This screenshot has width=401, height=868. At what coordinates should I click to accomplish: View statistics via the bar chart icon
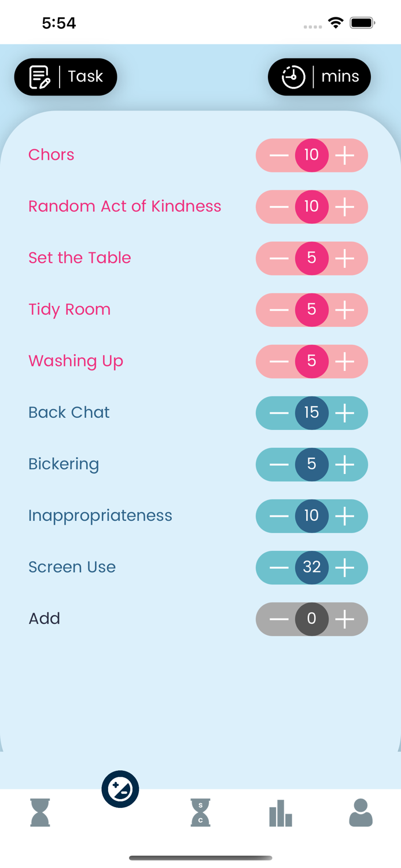281,812
